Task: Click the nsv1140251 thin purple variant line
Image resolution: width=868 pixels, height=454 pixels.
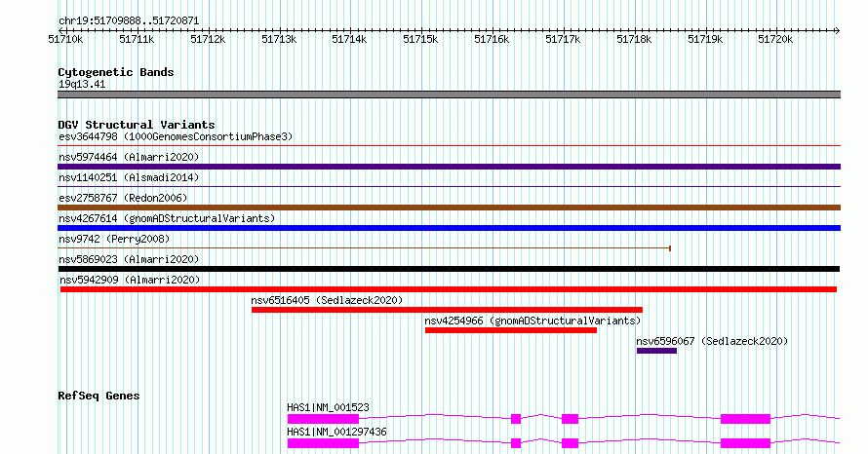Action: pos(449,187)
